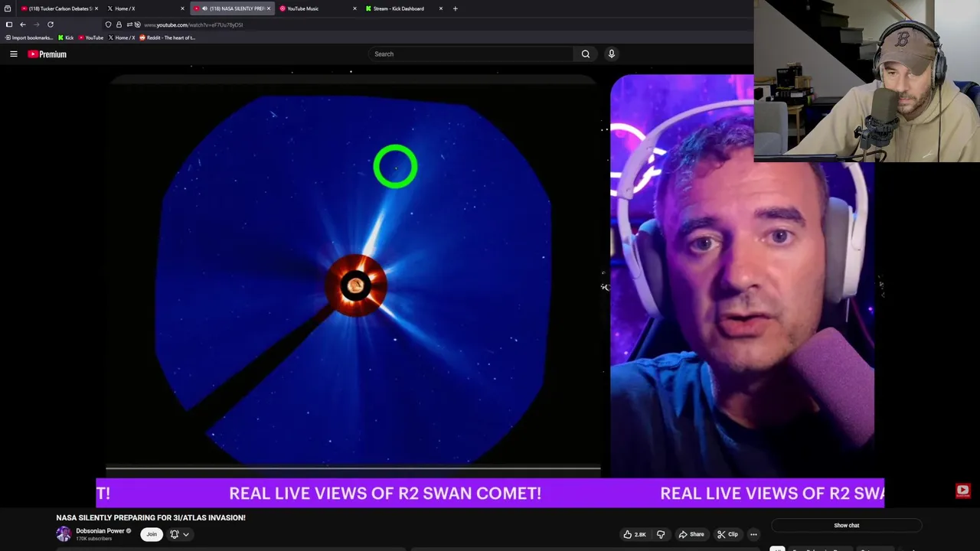
Task: Close the Tucker Carlson Debates tab
Action: pyautogui.click(x=96, y=8)
